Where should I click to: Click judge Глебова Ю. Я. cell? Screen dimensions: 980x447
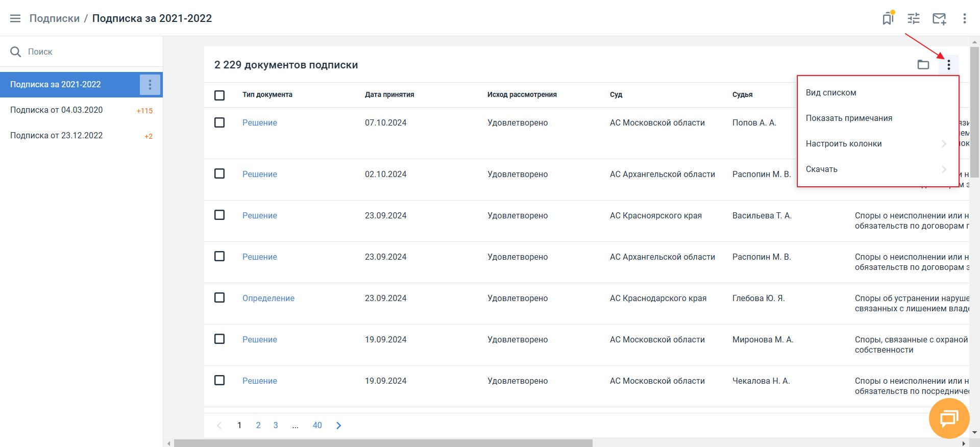(758, 299)
